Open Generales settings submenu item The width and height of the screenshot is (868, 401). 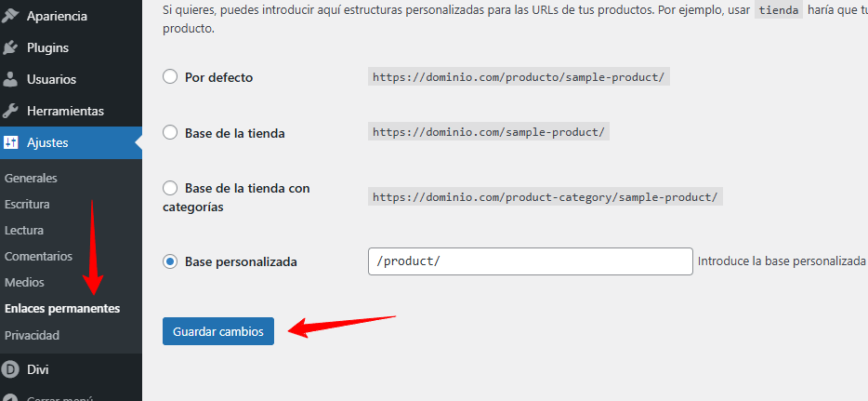point(31,178)
